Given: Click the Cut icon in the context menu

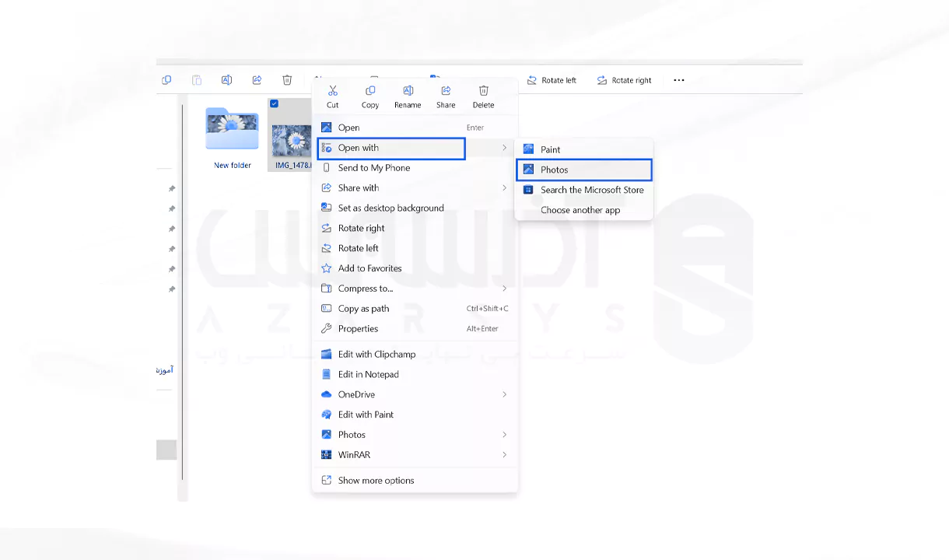Looking at the screenshot, I should tap(333, 91).
